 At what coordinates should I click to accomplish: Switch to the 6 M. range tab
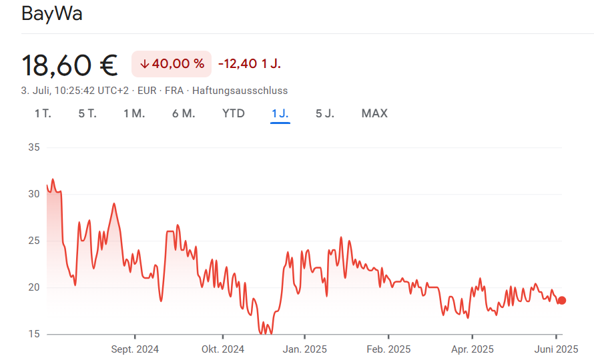pos(184,113)
